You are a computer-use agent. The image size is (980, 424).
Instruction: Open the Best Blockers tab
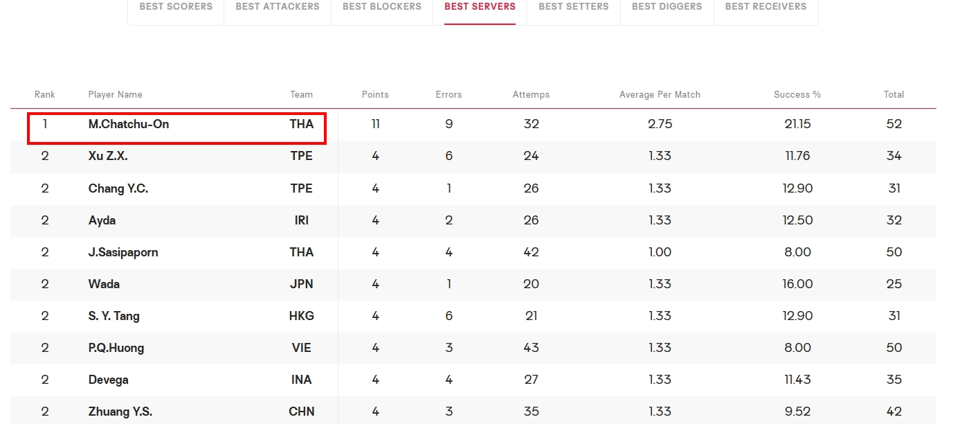tap(382, 6)
